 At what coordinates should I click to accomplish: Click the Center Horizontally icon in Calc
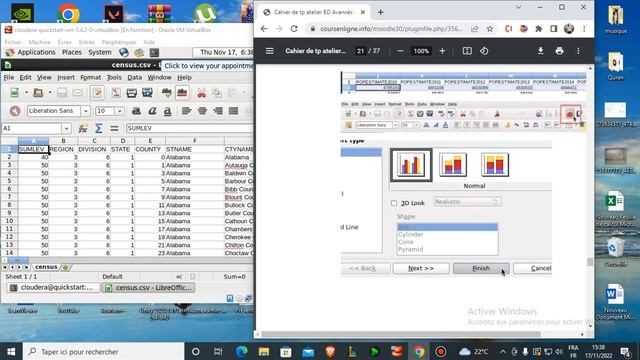click(x=202, y=111)
